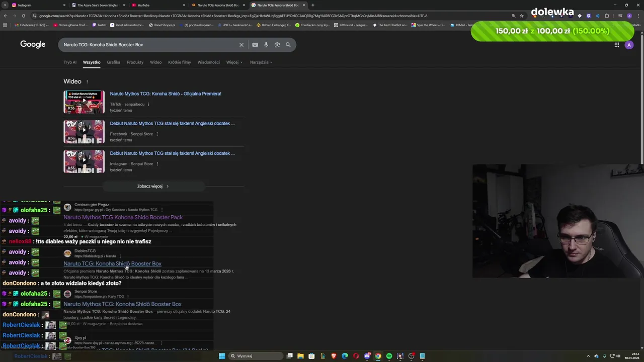Submit search with the magnifier icon
Image resolution: width=644 pixels, height=362 pixels.
coord(288,45)
